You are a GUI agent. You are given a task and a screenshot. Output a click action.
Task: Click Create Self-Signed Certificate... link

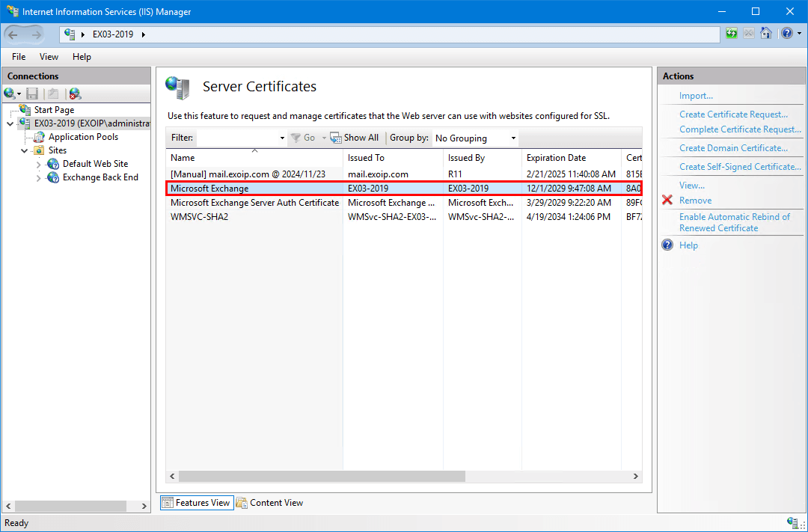coord(740,167)
